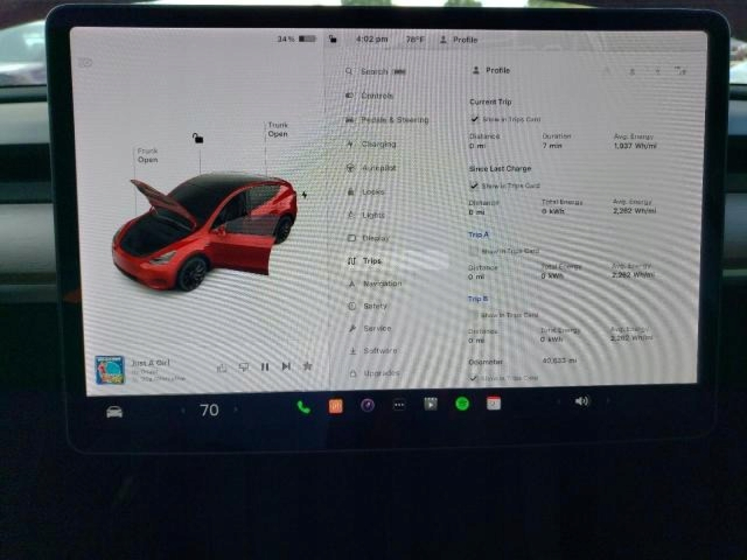Open Autopilot settings

tap(371, 168)
